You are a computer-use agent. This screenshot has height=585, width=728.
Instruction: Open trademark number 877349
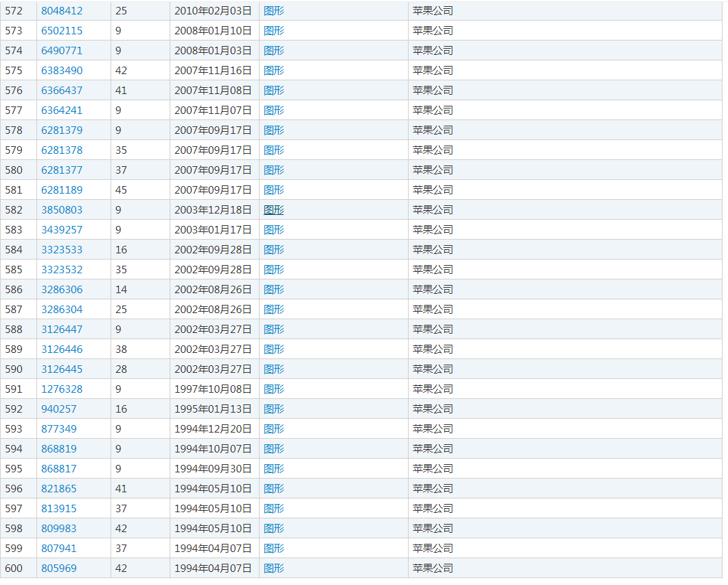[x=59, y=429]
